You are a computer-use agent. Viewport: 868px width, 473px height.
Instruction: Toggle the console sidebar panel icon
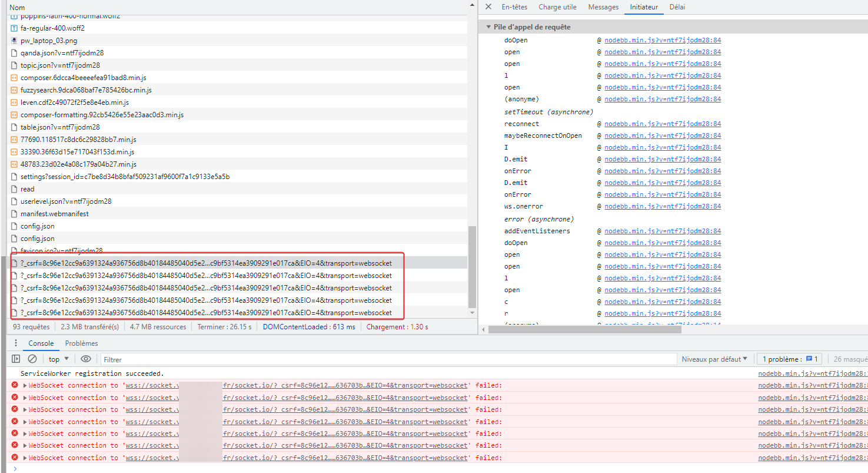[16, 359]
